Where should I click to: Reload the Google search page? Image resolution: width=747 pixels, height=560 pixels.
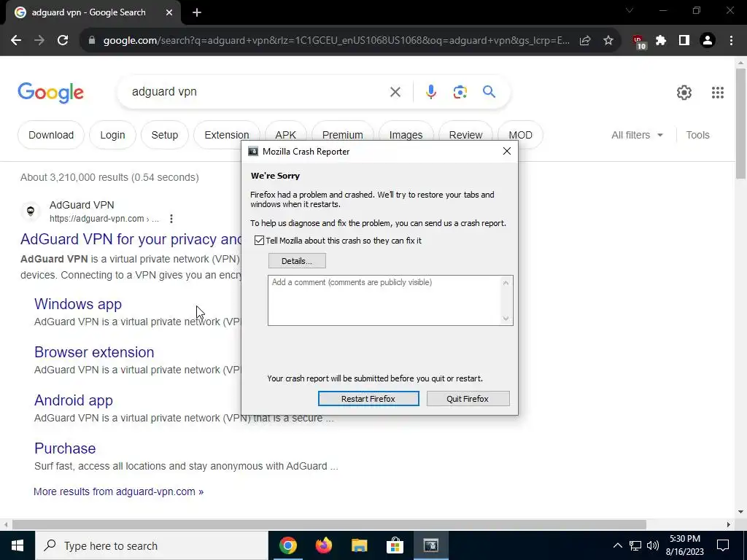[x=63, y=41]
